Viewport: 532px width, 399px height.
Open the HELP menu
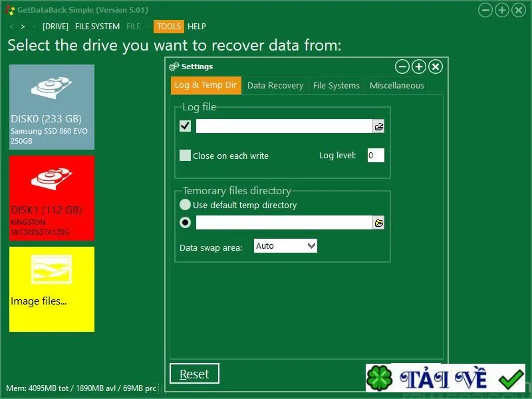click(197, 27)
